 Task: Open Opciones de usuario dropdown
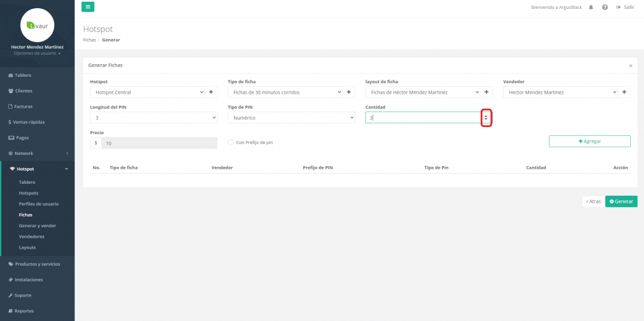(37, 53)
